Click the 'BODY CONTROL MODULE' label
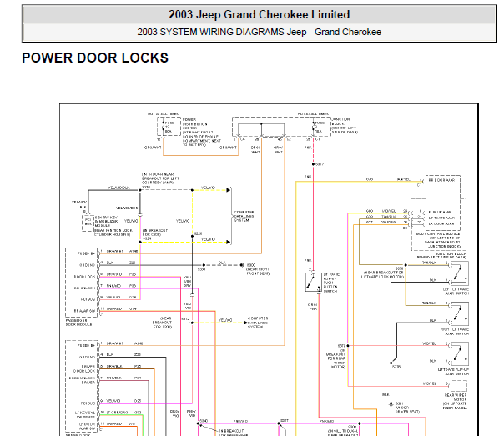 438,234
